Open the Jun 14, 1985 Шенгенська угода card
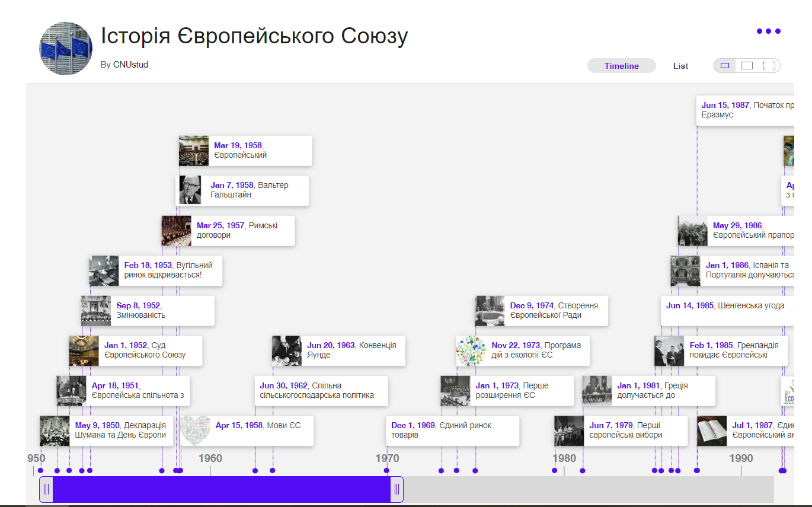 click(725, 306)
